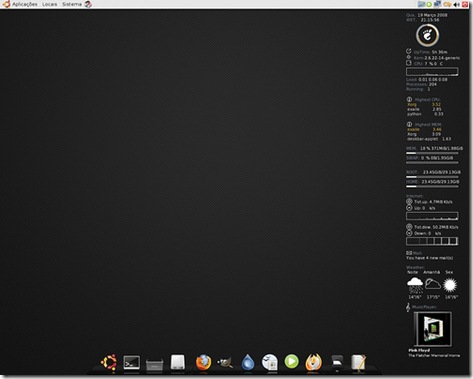Click the HOME disk usage text

click(433, 182)
